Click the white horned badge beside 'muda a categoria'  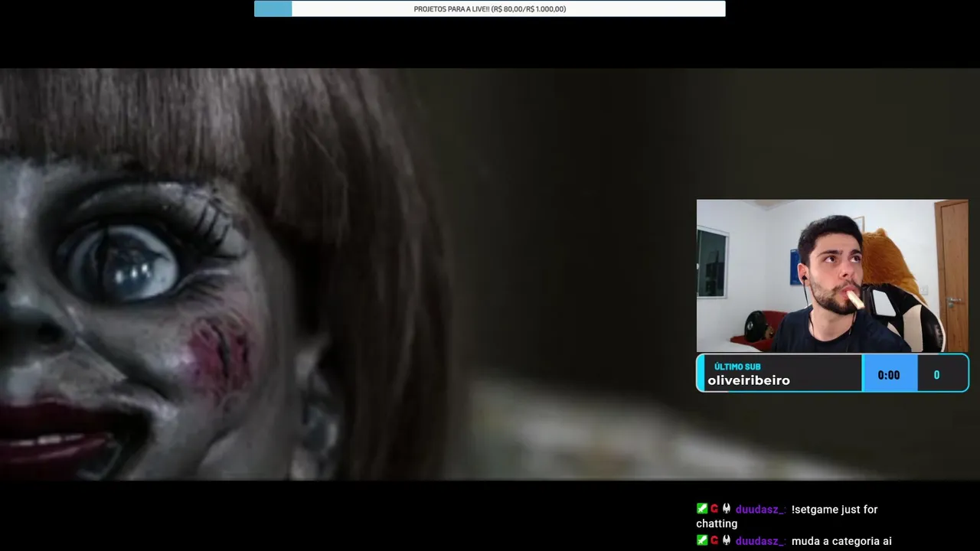point(727,540)
